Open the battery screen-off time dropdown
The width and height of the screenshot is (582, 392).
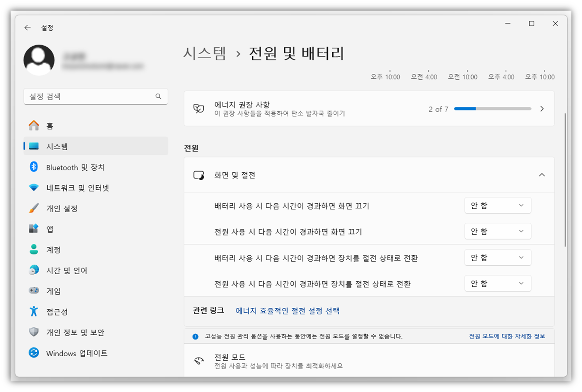(x=497, y=205)
